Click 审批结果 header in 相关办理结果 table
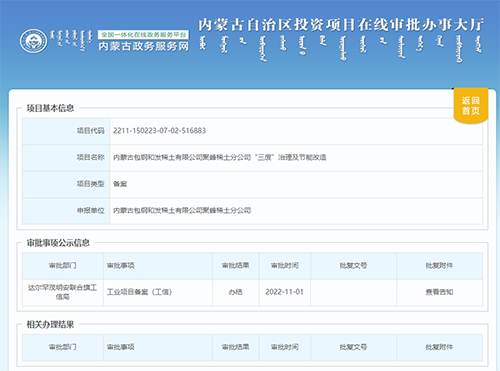500x371 pixels. (236, 347)
